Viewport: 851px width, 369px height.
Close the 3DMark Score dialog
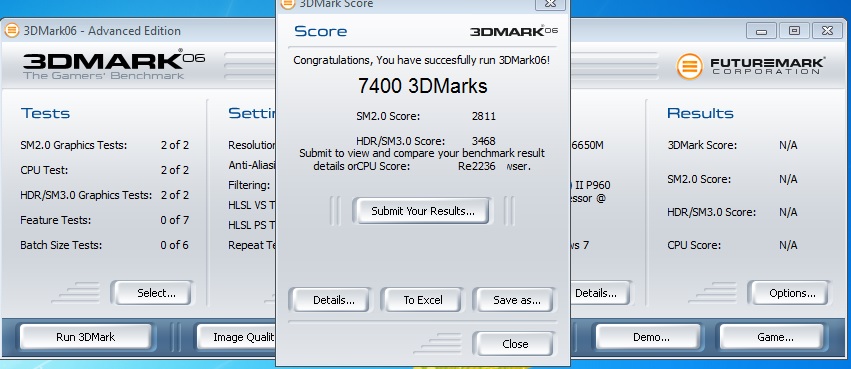(x=515, y=344)
